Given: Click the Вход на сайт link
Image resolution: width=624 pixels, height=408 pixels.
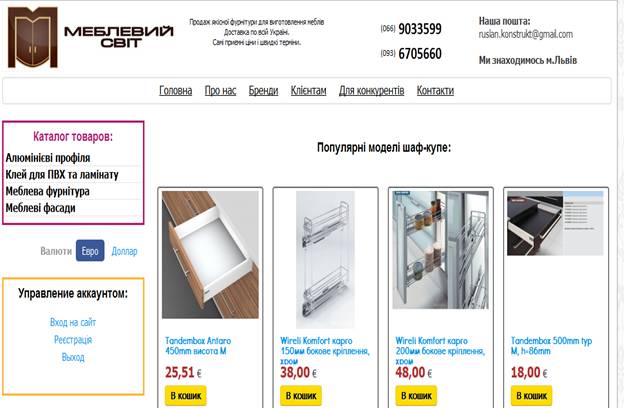Looking at the screenshot, I should tap(73, 322).
